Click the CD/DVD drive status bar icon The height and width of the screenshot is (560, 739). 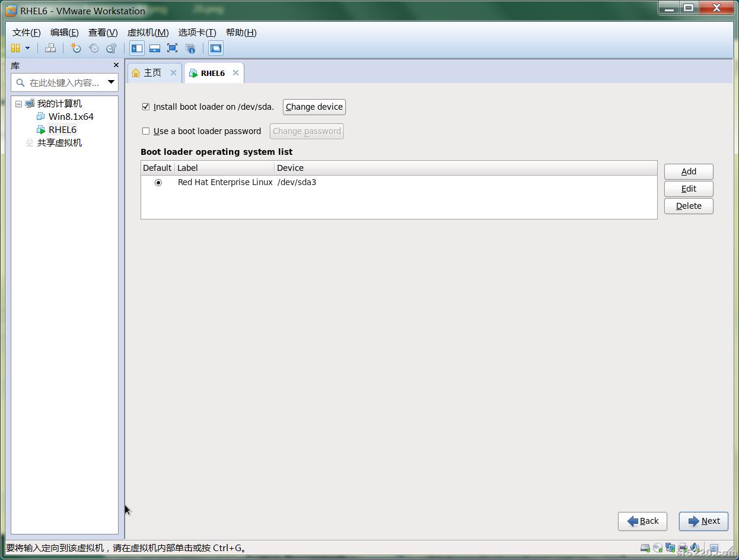click(658, 548)
